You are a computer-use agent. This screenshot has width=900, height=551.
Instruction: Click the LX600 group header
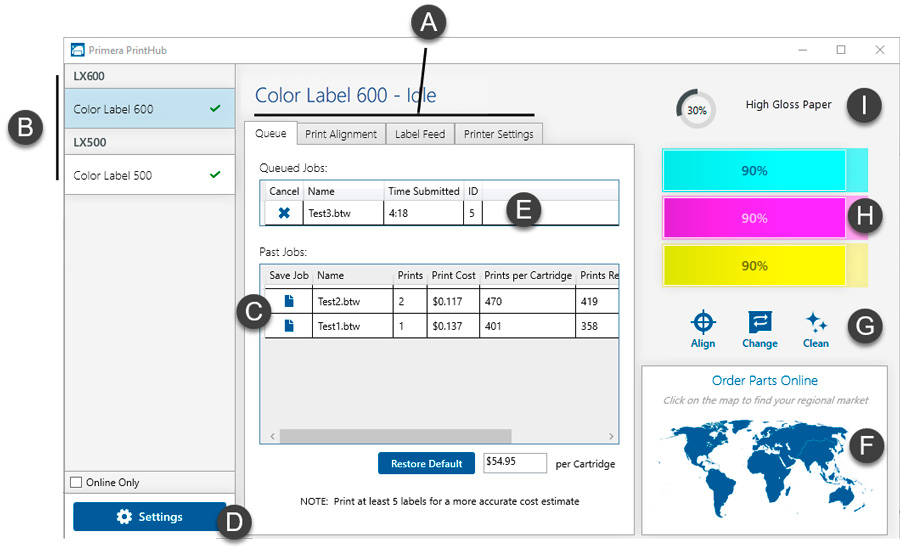[x=150, y=76]
